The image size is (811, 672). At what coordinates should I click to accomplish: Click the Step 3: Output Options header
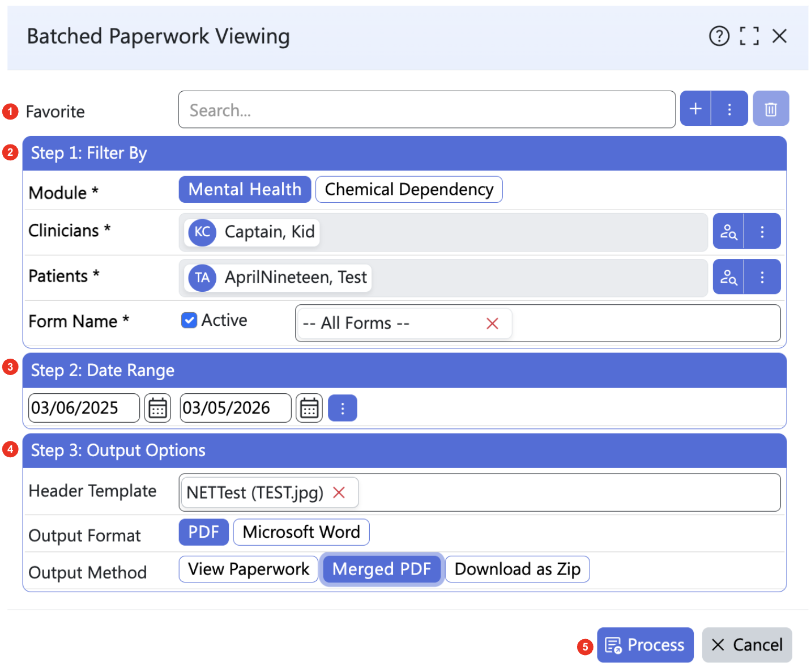click(404, 450)
